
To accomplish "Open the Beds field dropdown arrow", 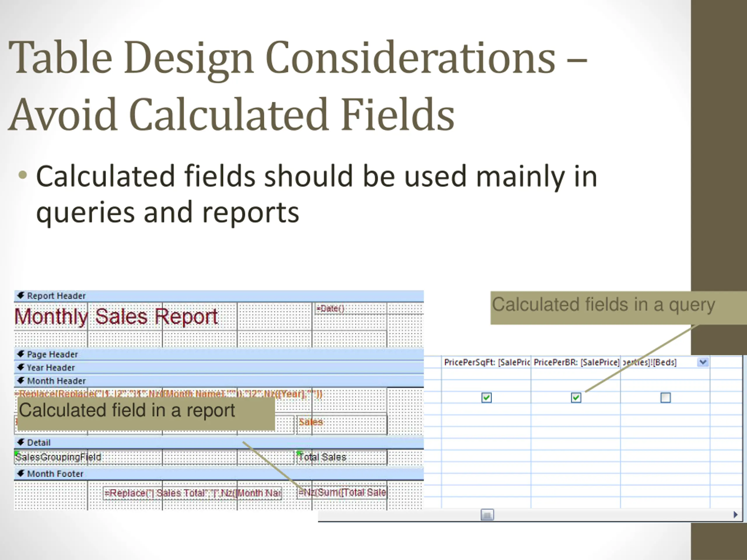I will pyautogui.click(x=703, y=362).
